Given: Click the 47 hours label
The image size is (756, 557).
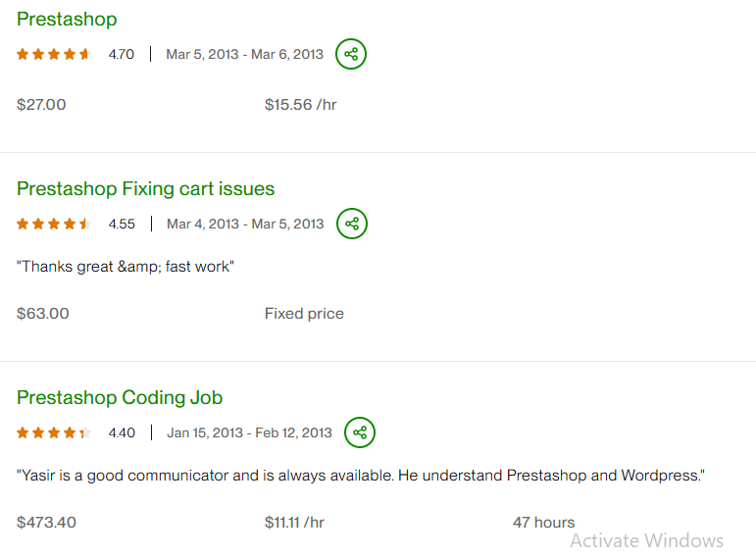Looking at the screenshot, I should 543,522.
